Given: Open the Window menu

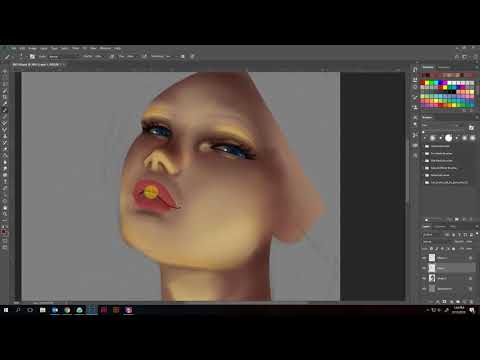Looking at the screenshot, I should [105, 48].
